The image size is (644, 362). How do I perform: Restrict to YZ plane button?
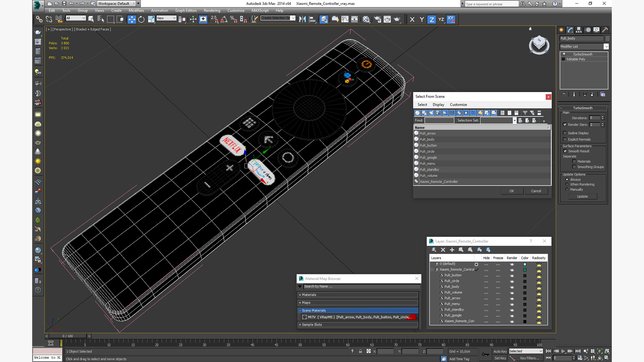pos(441,19)
